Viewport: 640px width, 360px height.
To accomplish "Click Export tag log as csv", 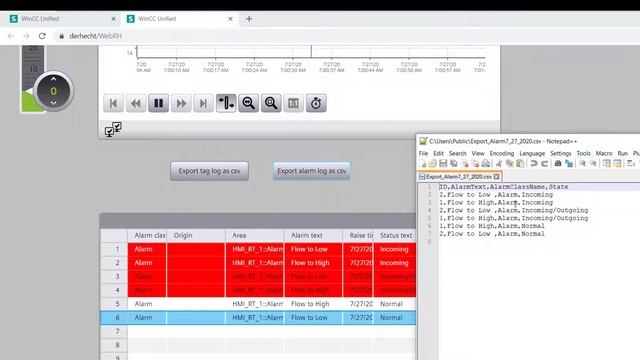I will (209, 171).
